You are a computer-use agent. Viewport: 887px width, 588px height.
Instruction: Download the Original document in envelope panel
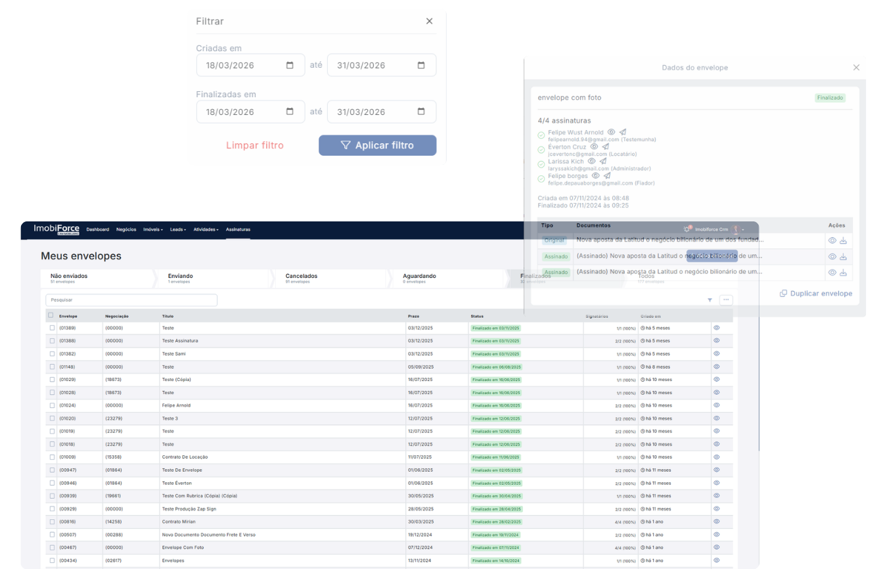coord(843,240)
